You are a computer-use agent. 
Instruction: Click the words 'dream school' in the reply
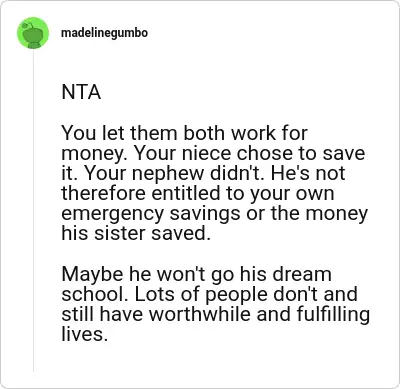197,284
